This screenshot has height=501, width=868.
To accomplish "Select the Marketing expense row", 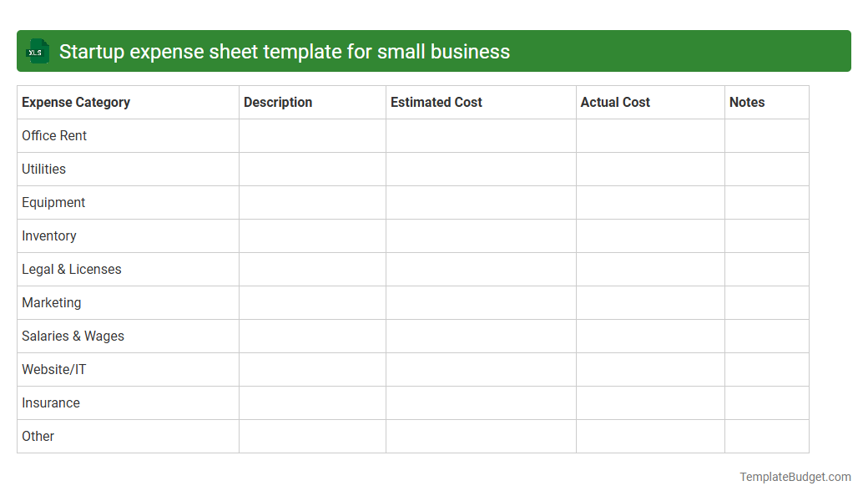I will coord(51,302).
